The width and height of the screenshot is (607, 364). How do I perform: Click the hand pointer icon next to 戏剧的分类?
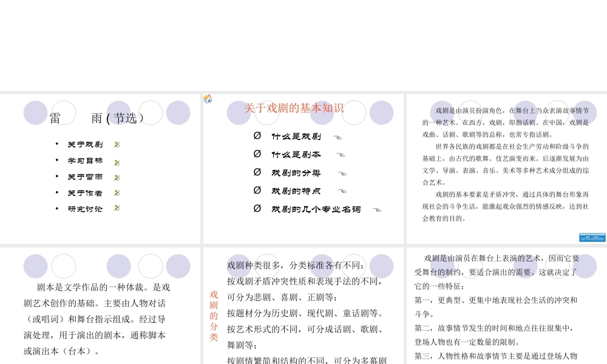(x=342, y=174)
